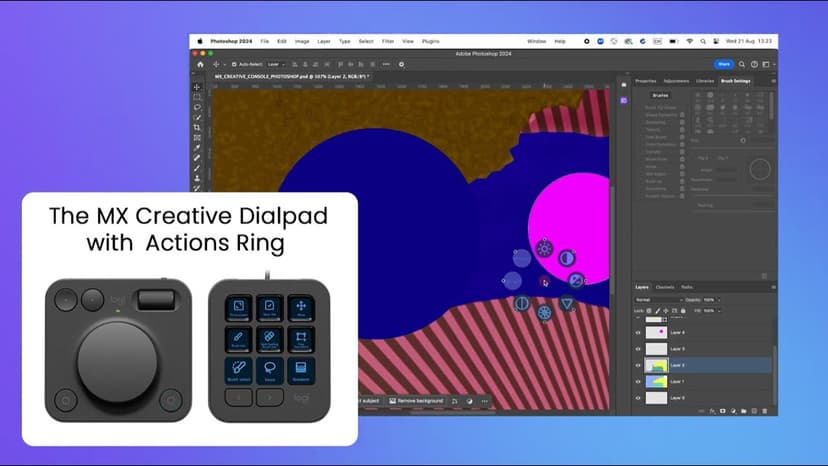Click the brush angle circle control
828x466 pixels.
(x=760, y=170)
